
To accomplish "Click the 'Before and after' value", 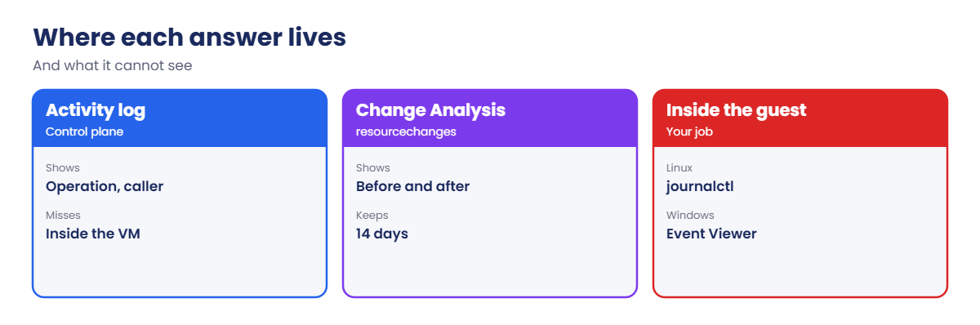I will pyautogui.click(x=412, y=186).
